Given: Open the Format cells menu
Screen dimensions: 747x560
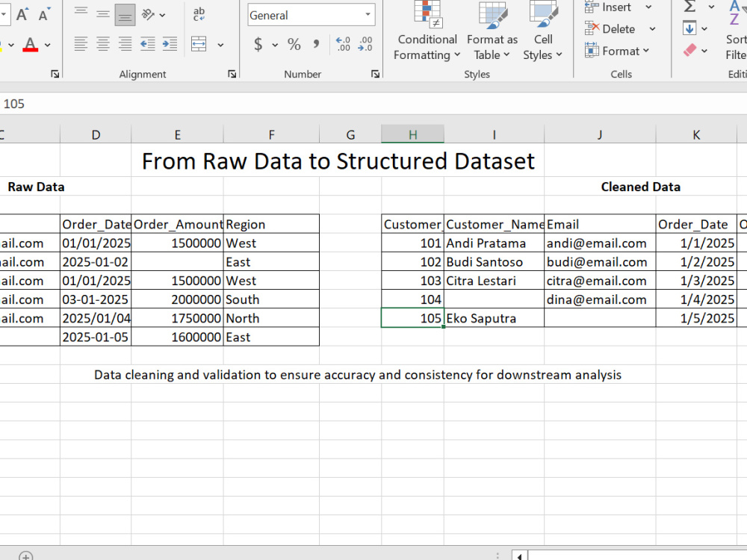Looking at the screenshot, I should pos(618,51).
